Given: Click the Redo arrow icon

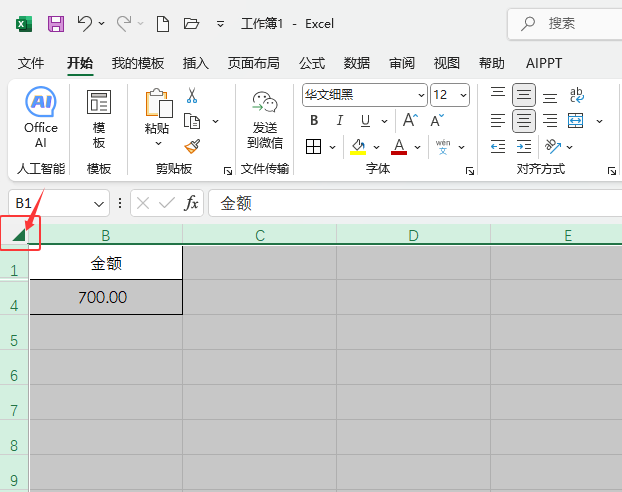Looking at the screenshot, I should click(x=124, y=24).
